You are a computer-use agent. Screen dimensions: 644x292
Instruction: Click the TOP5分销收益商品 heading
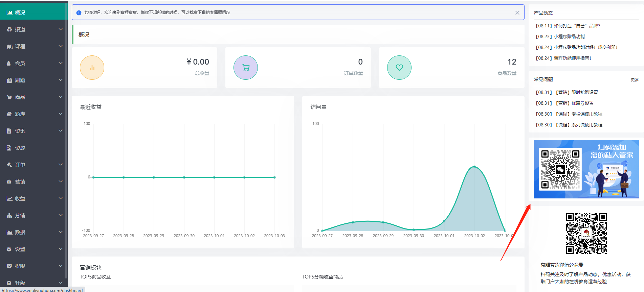coord(323,277)
